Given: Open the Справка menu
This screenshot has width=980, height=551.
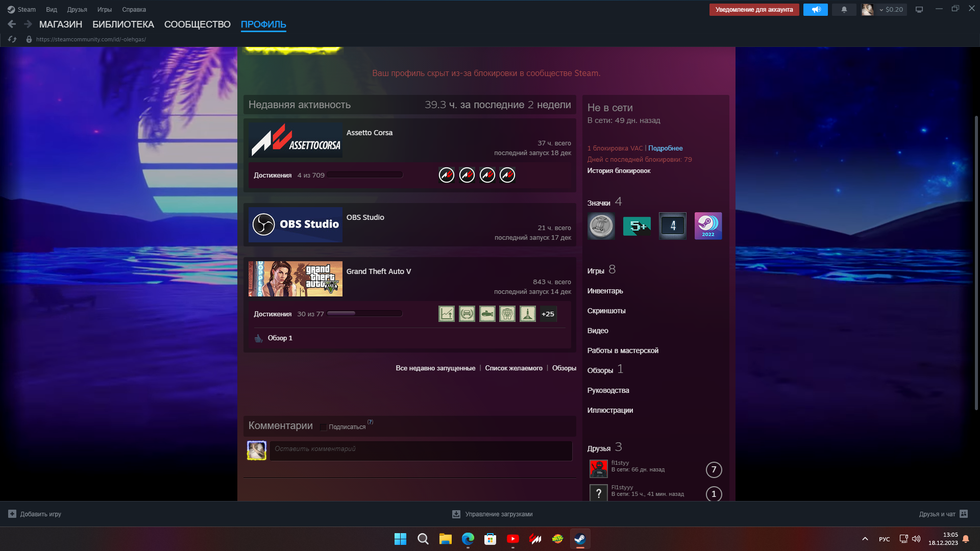Looking at the screenshot, I should coord(134,10).
